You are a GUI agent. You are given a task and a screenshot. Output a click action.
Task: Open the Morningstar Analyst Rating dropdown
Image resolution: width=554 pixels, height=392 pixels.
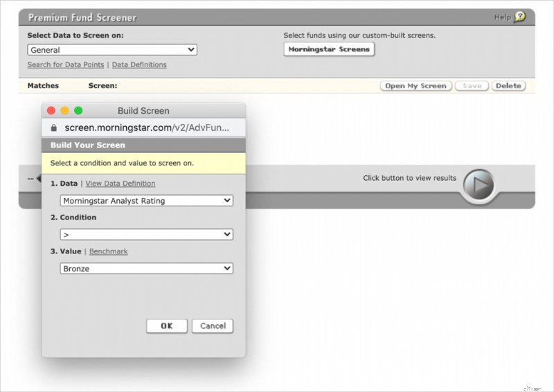click(146, 201)
